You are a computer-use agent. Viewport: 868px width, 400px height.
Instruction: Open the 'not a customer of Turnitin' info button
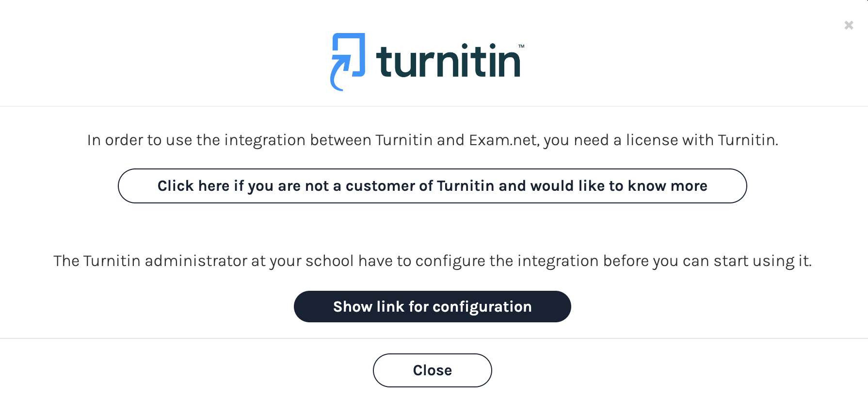tap(432, 186)
